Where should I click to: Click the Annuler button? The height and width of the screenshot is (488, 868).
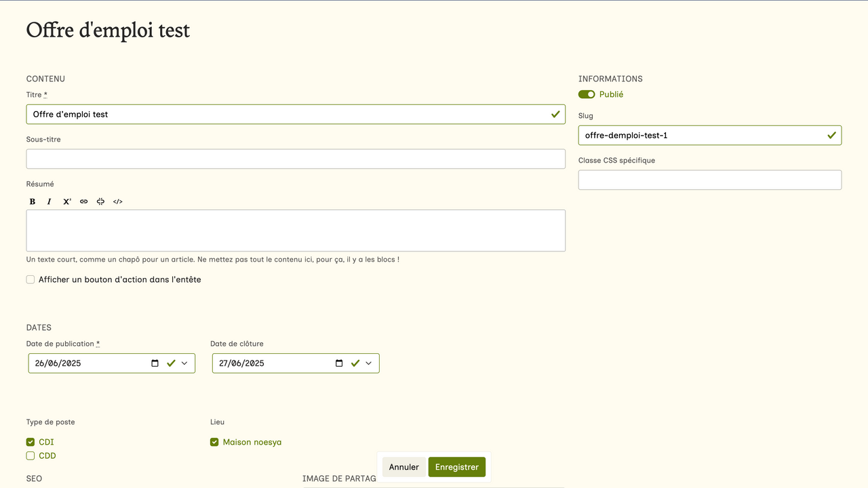(x=404, y=467)
